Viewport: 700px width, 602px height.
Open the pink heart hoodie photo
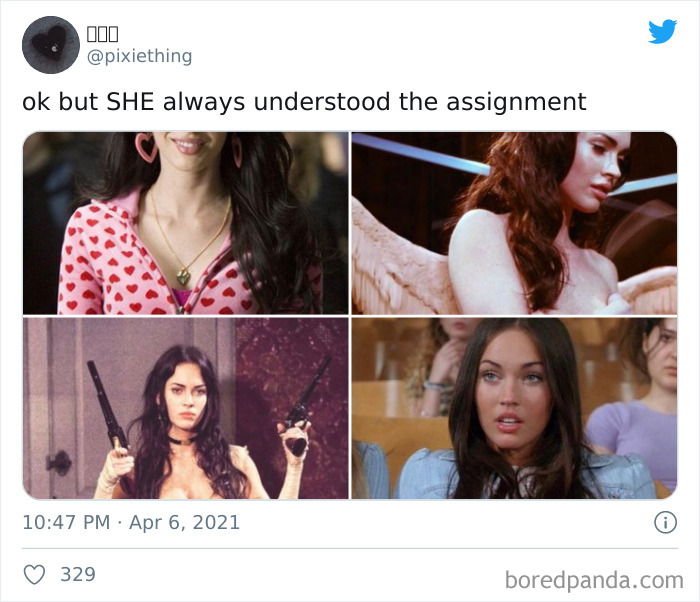click(x=186, y=223)
